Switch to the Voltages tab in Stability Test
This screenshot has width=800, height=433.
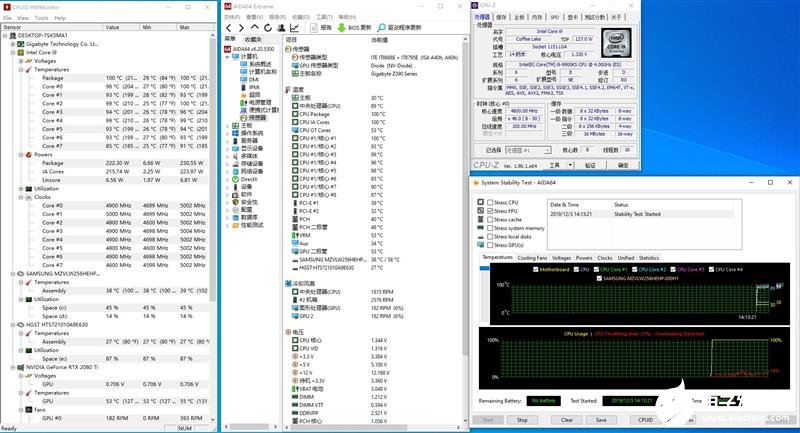(561, 258)
